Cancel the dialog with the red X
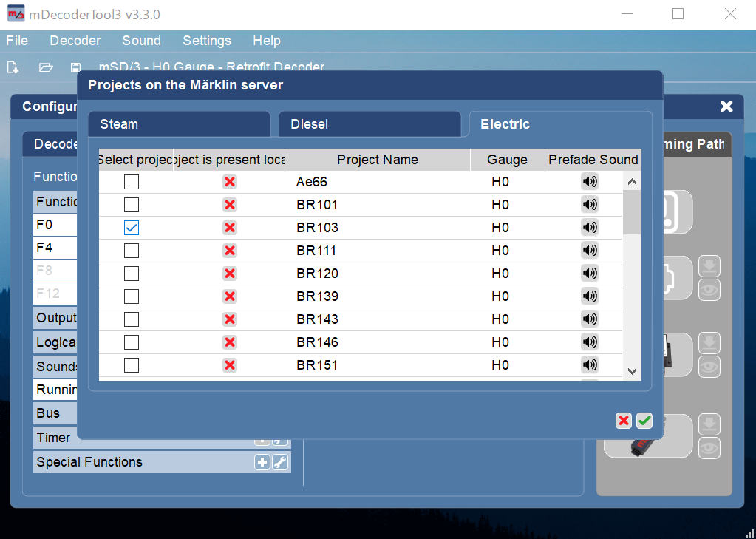756x539 pixels. coord(624,421)
